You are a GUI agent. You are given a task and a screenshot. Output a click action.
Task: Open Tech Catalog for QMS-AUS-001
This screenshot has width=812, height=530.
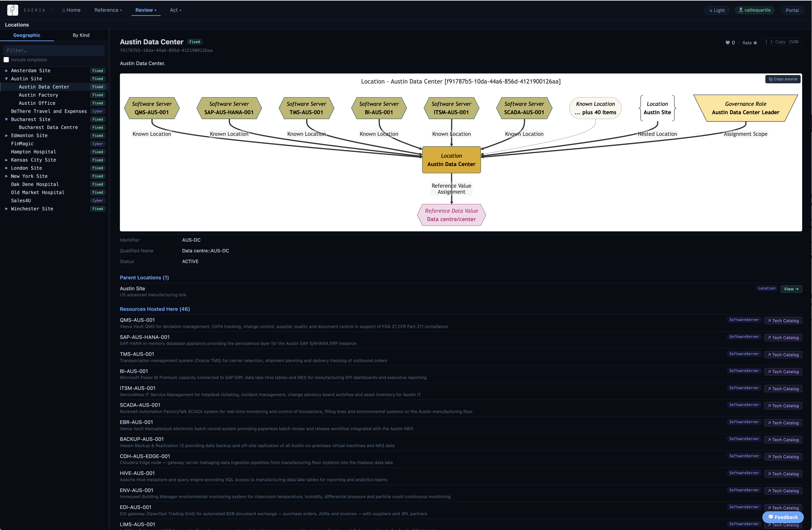click(783, 320)
